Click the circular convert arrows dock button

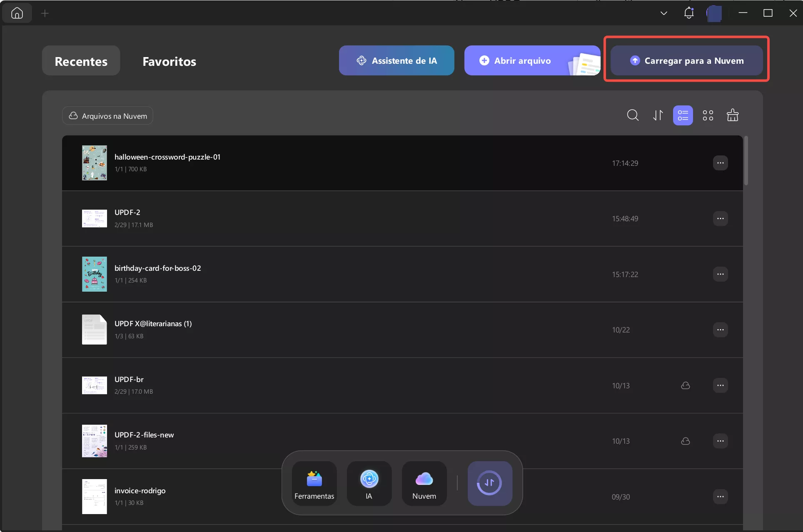pyautogui.click(x=489, y=483)
